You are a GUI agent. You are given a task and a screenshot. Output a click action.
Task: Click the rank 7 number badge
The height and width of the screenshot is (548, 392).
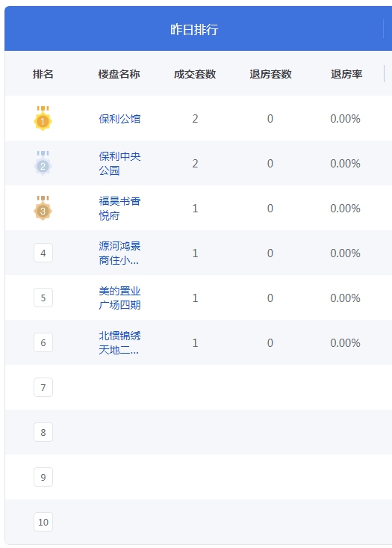[x=43, y=387]
